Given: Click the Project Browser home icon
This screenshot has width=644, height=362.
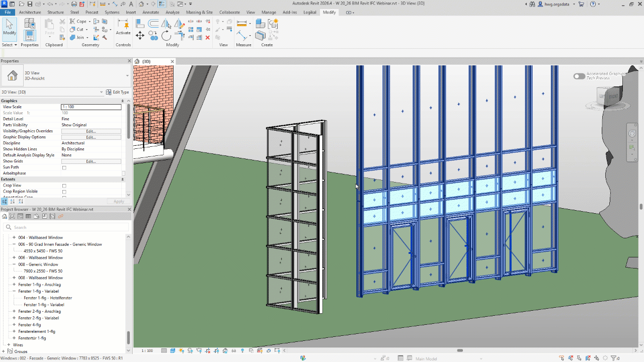Looking at the screenshot, I should pyautogui.click(x=5, y=216).
